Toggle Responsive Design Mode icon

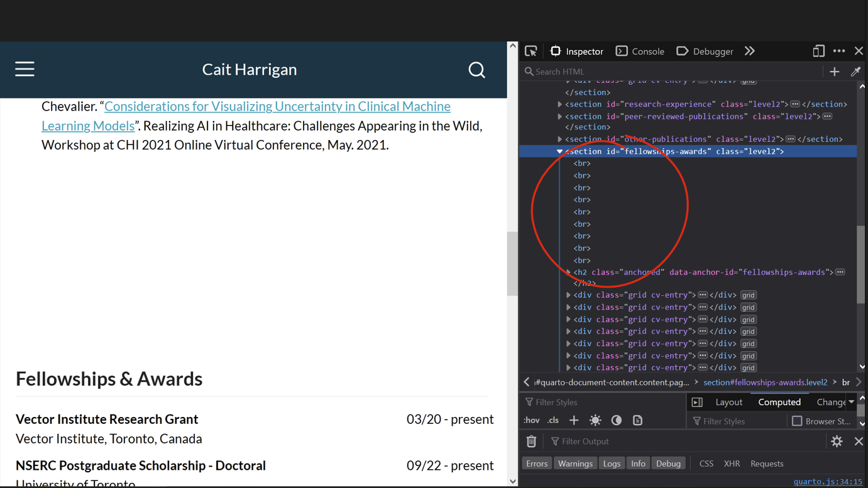click(x=818, y=52)
